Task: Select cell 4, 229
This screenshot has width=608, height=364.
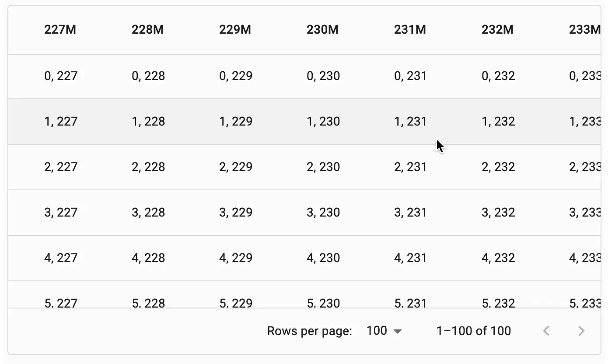Action: pos(236,258)
